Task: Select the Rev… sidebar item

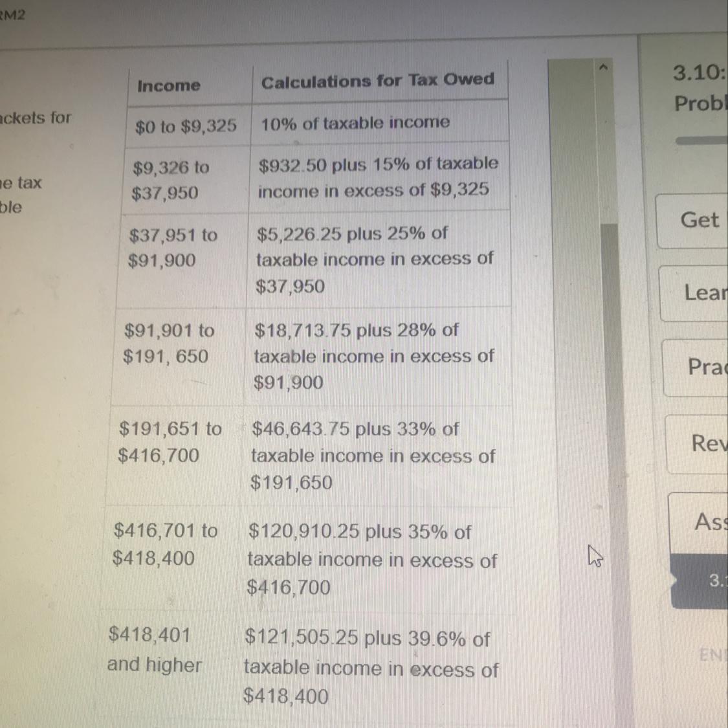Action: pos(698,443)
